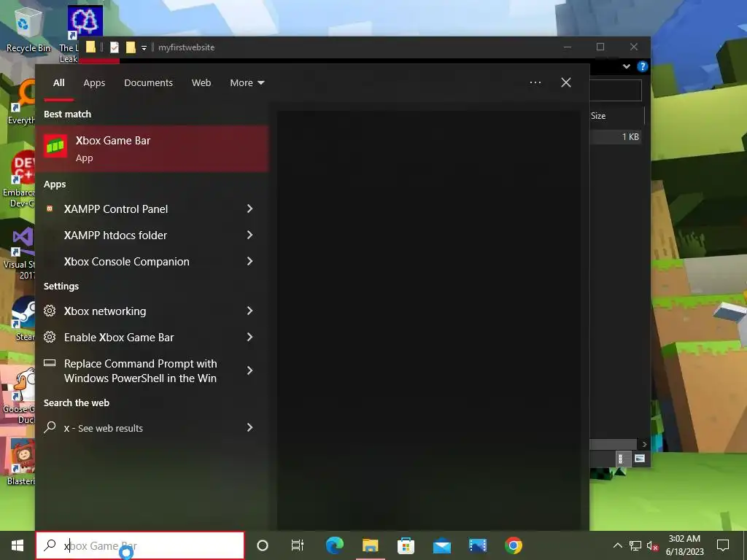Click the taskbar search input box
747x560 pixels.
pyautogui.click(x=140, y=545)
